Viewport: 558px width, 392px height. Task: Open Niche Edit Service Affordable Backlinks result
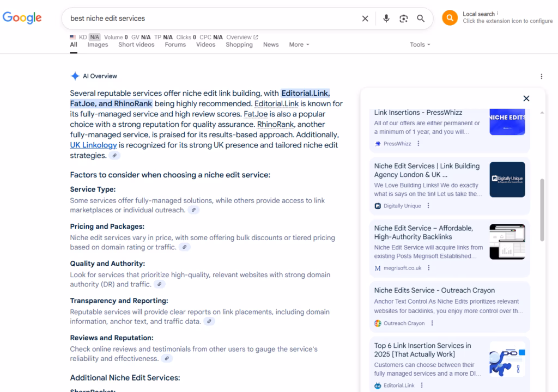(423, 232)
